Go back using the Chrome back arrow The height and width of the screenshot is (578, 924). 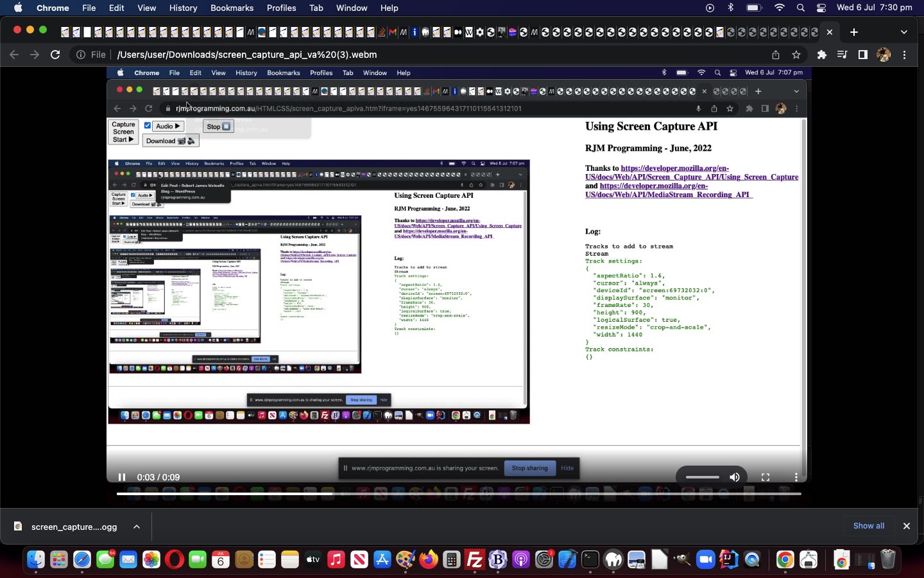(14, 55)
